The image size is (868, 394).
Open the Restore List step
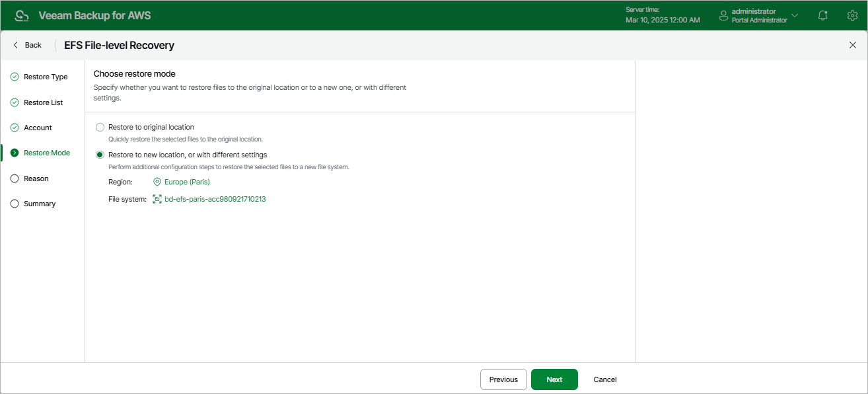coord(43,102)
